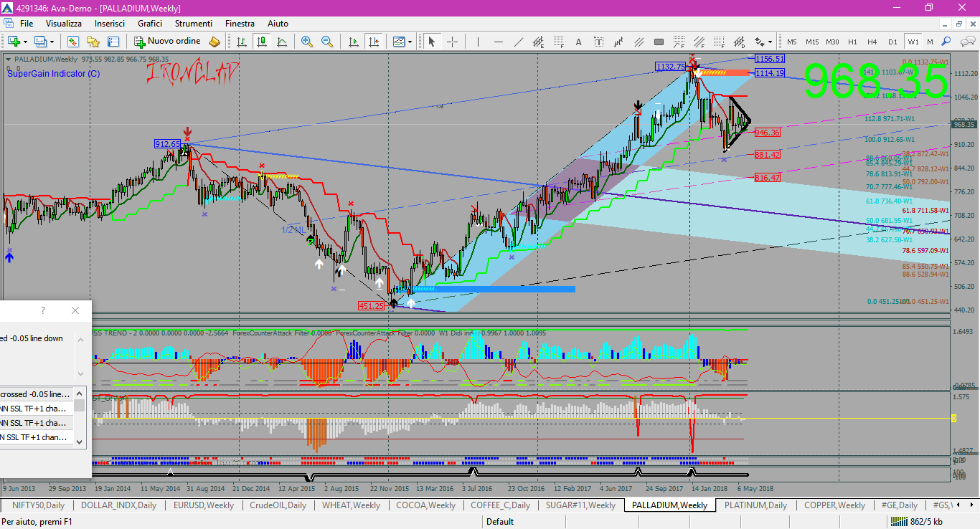The width and height of the screenshot is (980, 529).
Task: Select the gray rectangle shape tool
Action: coord(659,42)
